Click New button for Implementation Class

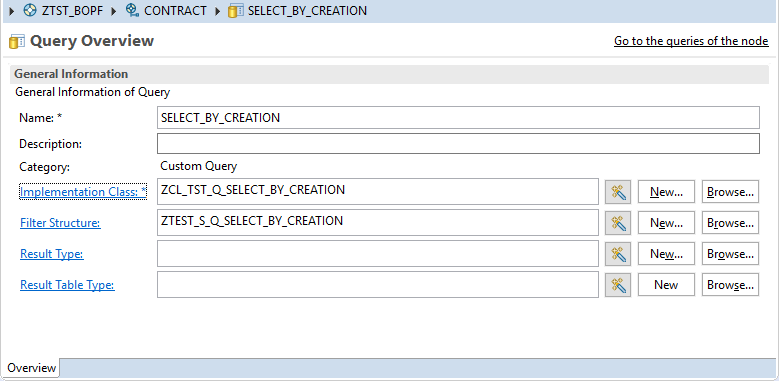666,192
